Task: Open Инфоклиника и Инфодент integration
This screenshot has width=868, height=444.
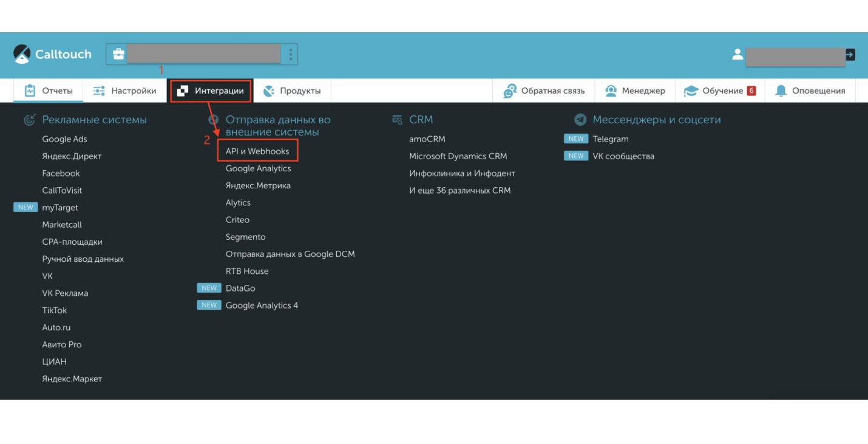Action: [462, 173]
